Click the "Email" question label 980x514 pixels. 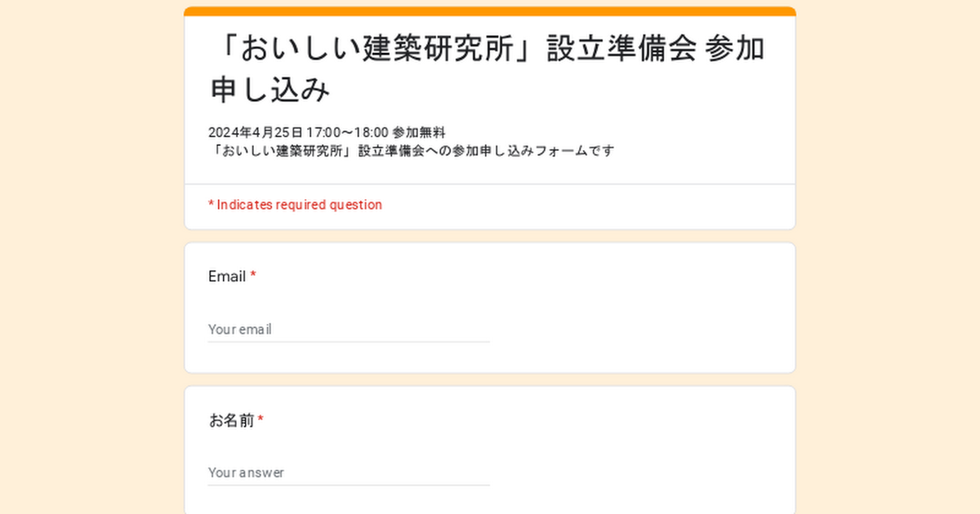click(x=227, y=277)
